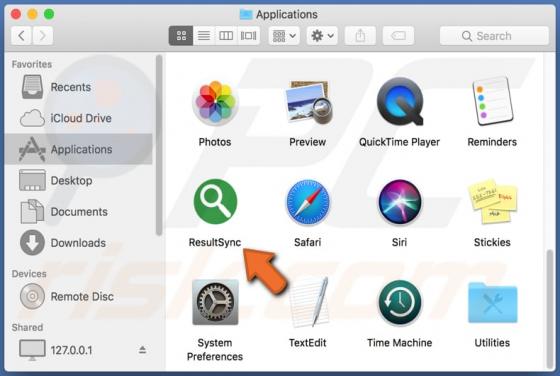The image size is (560, 376).
Task: Click the Safari name label
Action: tap(308, 242)
